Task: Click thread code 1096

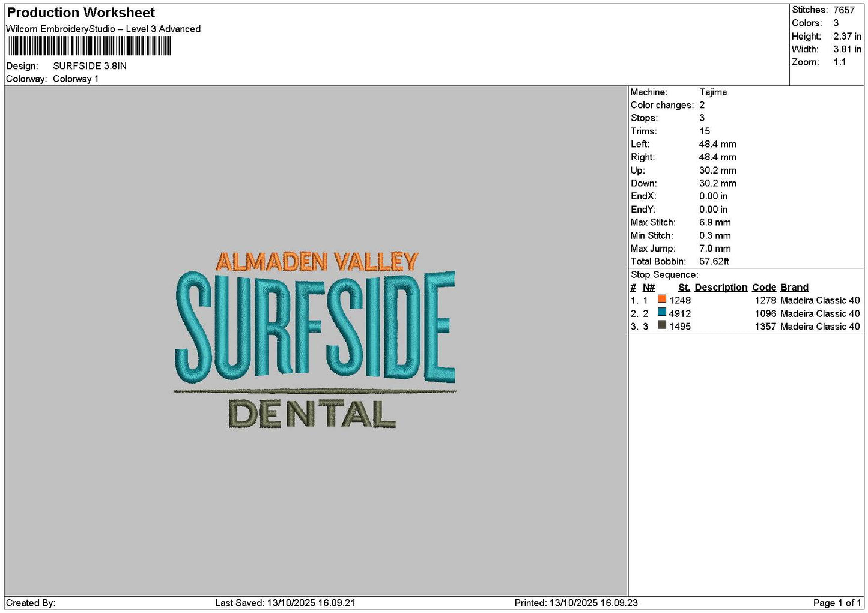Action: click(x=766, y=313)
